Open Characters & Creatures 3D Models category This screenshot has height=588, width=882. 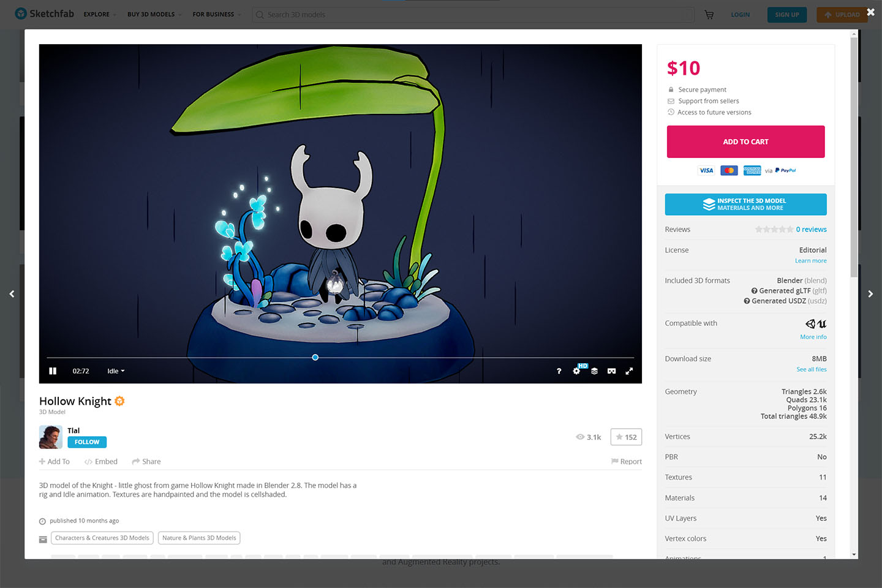pyautogui.click(x=102, y=538)
